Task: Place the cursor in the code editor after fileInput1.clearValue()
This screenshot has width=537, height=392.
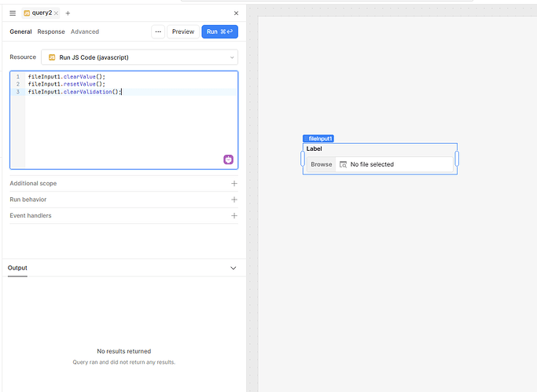Action: (105, 77)
